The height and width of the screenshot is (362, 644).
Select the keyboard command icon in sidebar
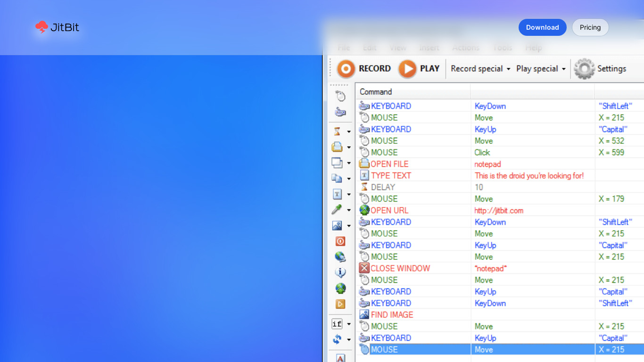point(340,112)
